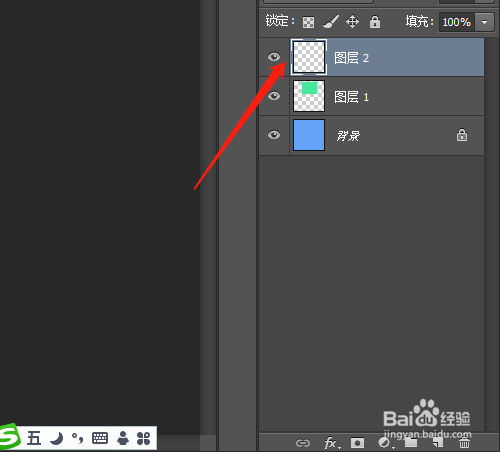Create a new layer
This screenshot has width=500, height=452.
(x=438, y=443)
